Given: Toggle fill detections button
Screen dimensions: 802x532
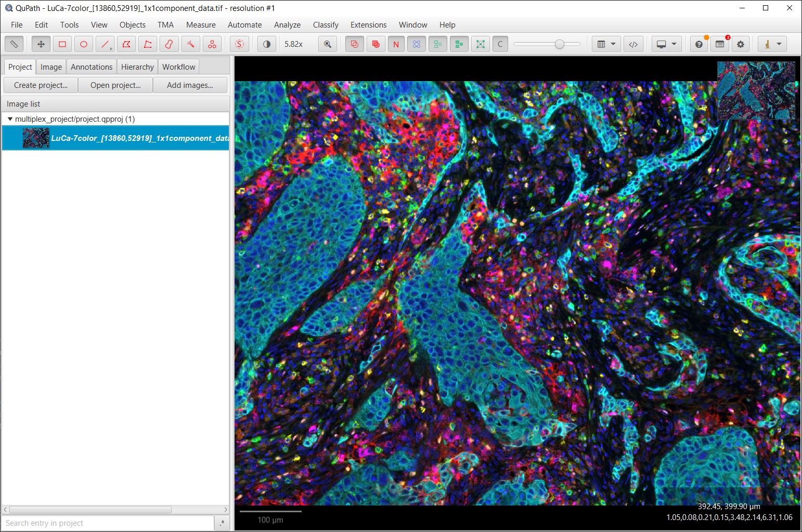Looking at the screenshot, I should click(x=459, y=44).
